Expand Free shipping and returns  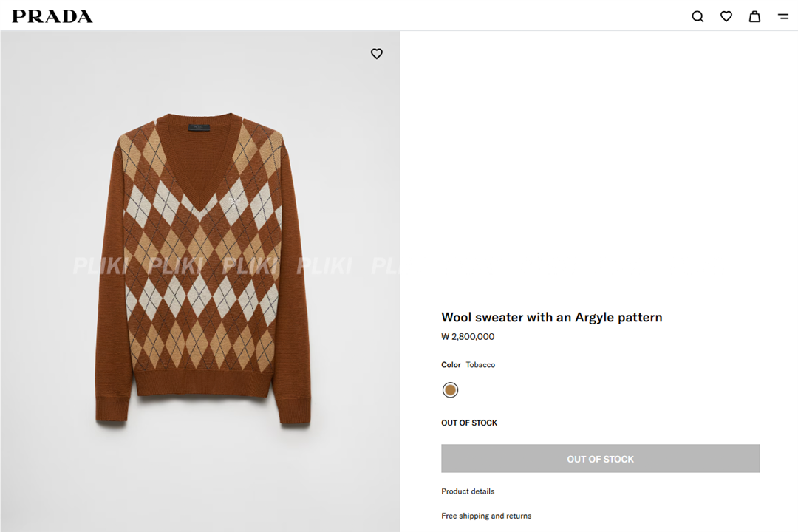tap(486, 516)
